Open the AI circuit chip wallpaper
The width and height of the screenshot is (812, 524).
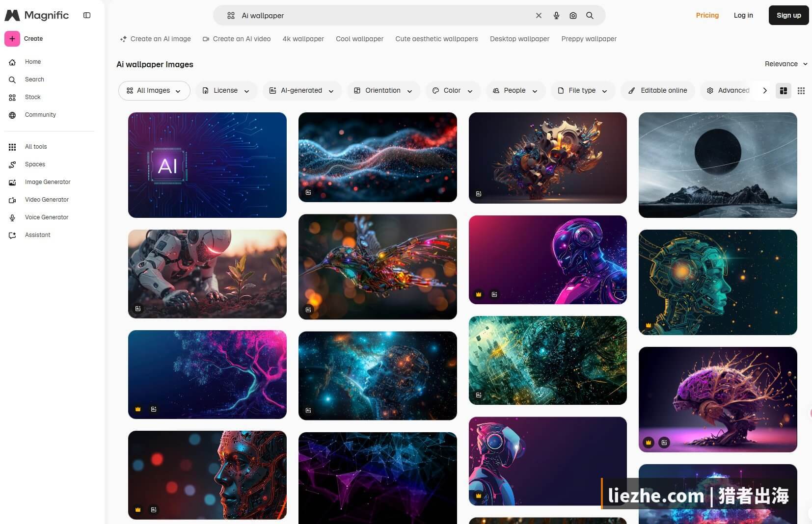click(207, 165)
